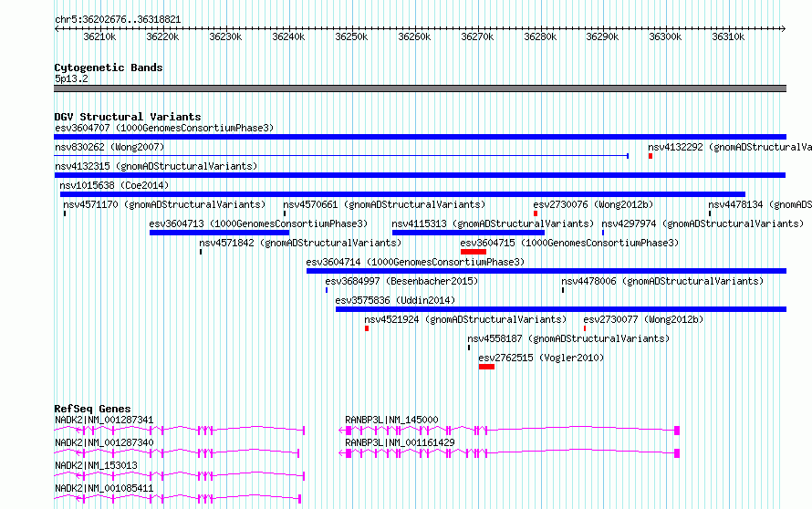This screenshot has height=509, width=812.
Task: Click the Cytogenetic Bands track title
Action: 109,68
